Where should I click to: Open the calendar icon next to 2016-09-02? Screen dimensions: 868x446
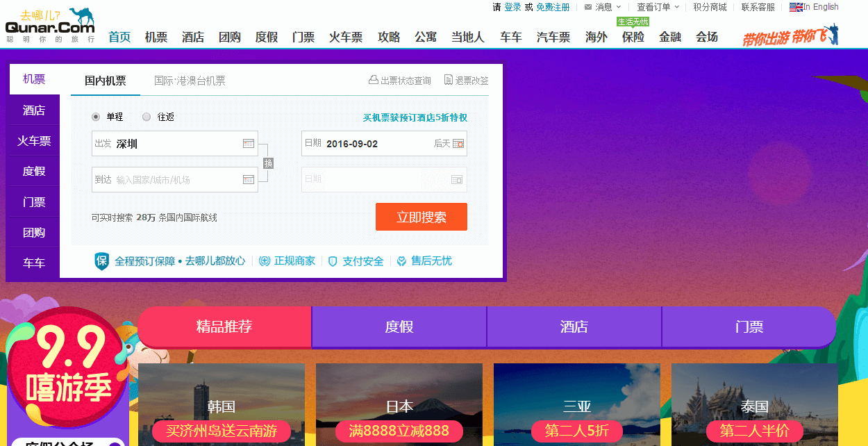(456, 144)
